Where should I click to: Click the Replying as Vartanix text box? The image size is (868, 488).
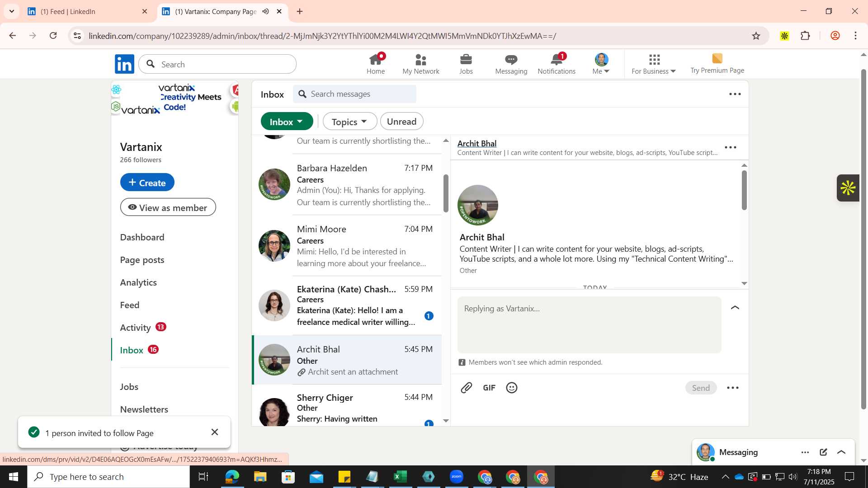589,324
